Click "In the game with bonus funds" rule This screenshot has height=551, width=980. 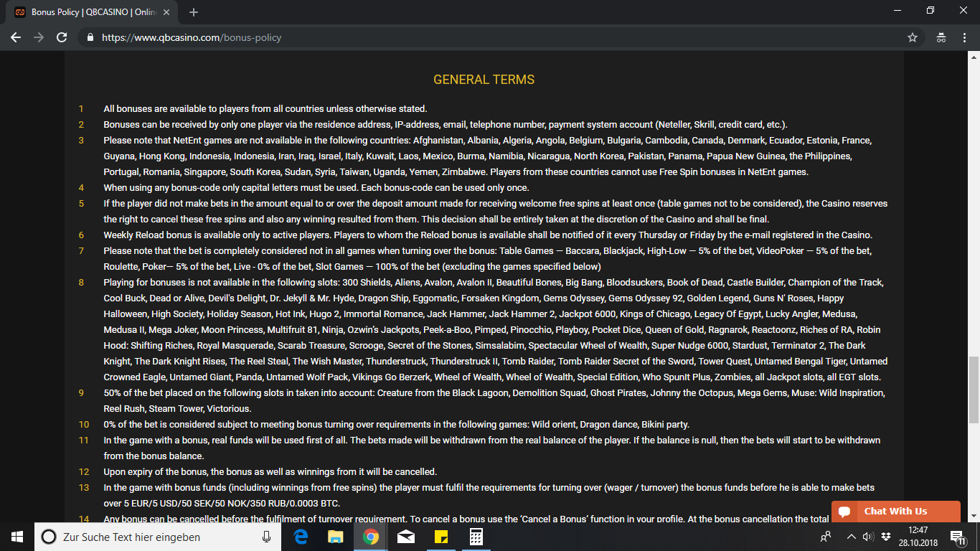coord(489,496)
